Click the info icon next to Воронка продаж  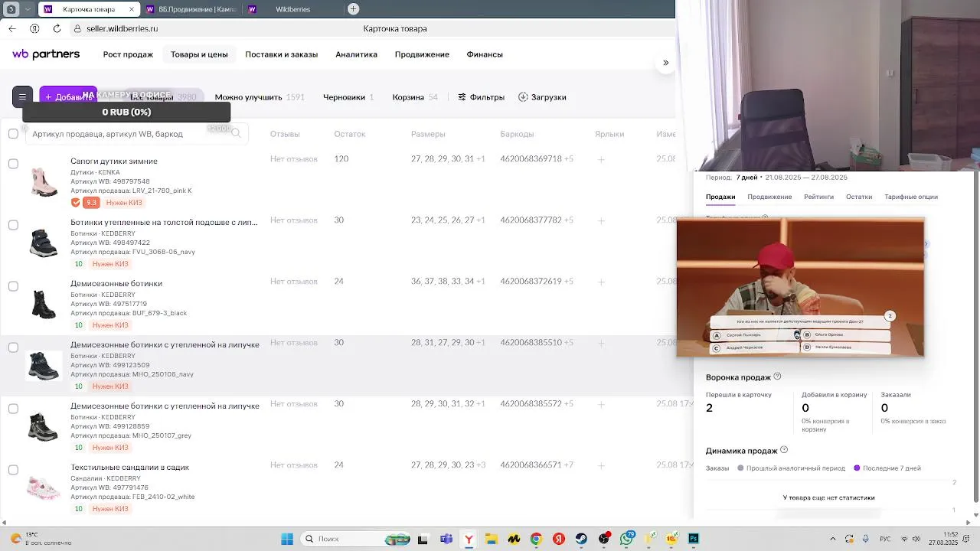point(777,377)
